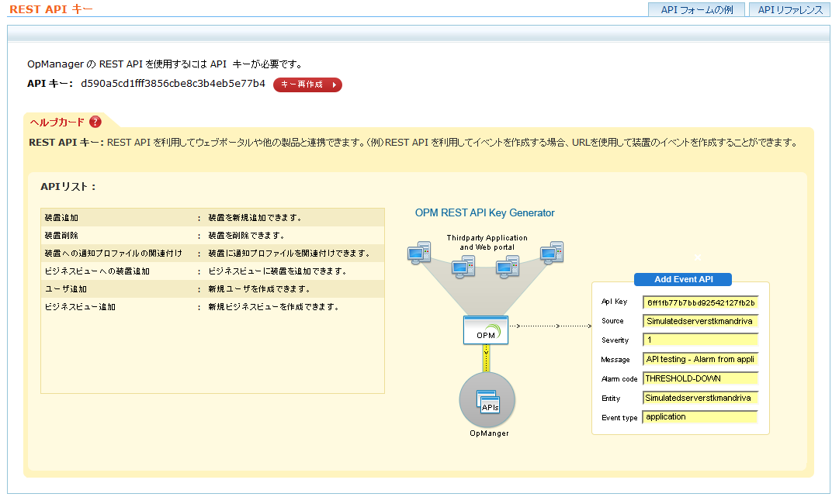The image size is (839, 504).
Task: Click the ヘルプカード heading
Action: coord(57,123)
